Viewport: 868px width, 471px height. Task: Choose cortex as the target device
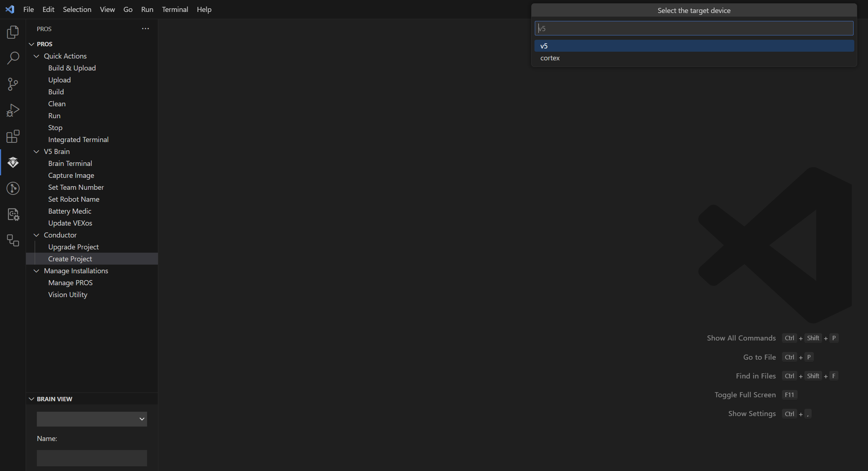coord(694,58)
